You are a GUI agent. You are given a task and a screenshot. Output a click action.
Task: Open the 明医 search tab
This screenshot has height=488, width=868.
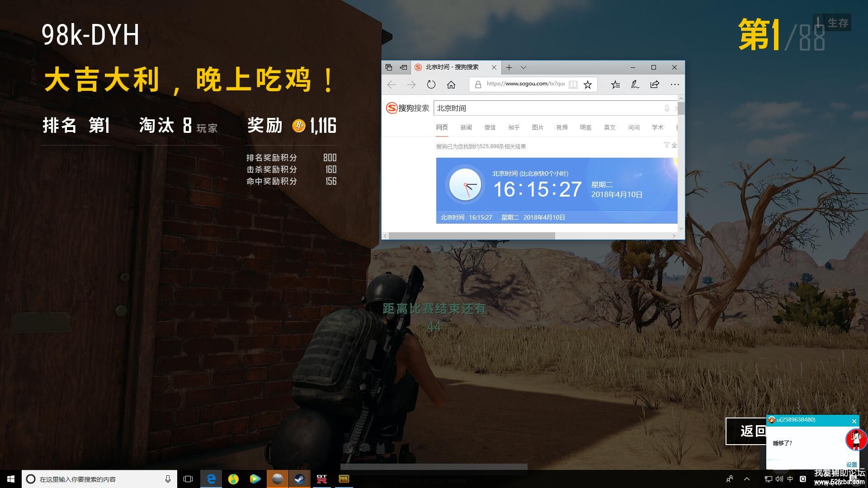click(x=586, y=127)
